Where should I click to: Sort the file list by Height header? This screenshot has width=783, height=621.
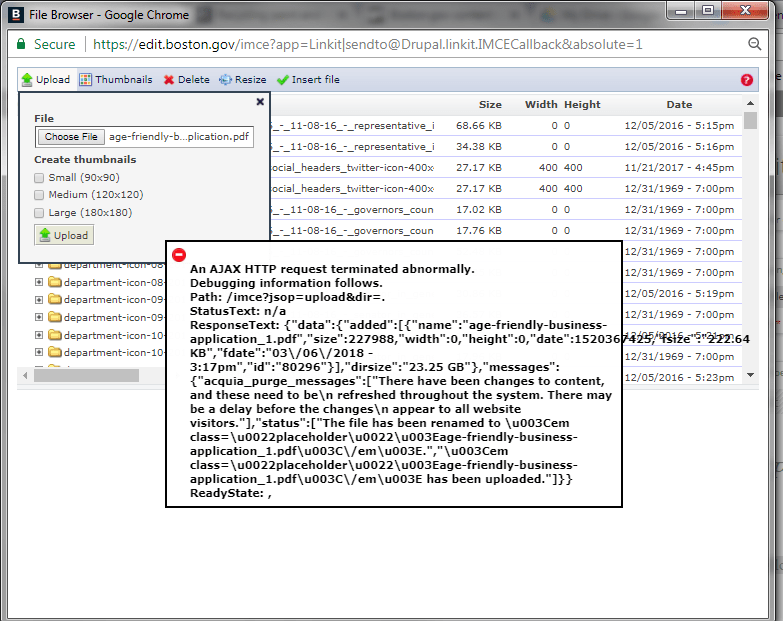point(582,105)
